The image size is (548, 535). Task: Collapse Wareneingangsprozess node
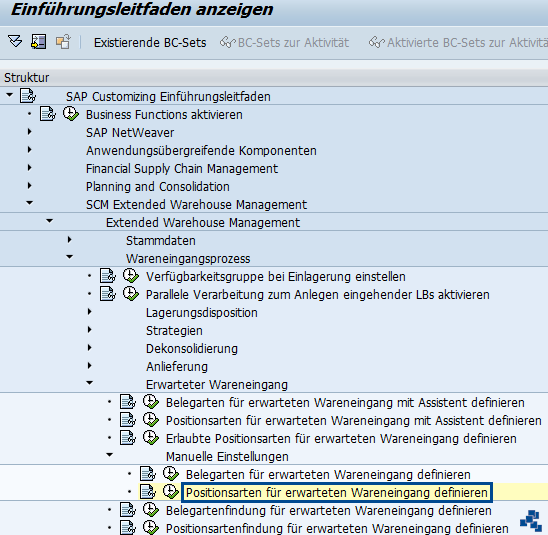(x=70, y=257)
